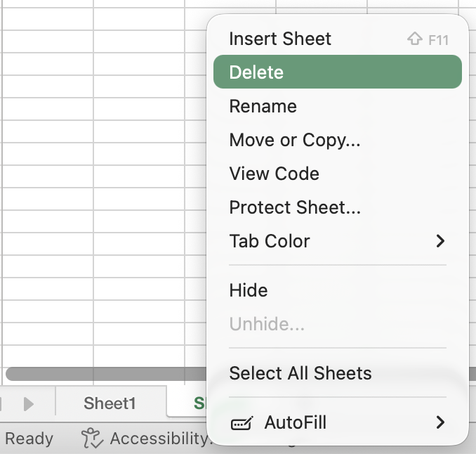Screen dimensions: 476x454
Task: Open Protect Sheet options
Action: pyautogui.click(x=295, y=207)
